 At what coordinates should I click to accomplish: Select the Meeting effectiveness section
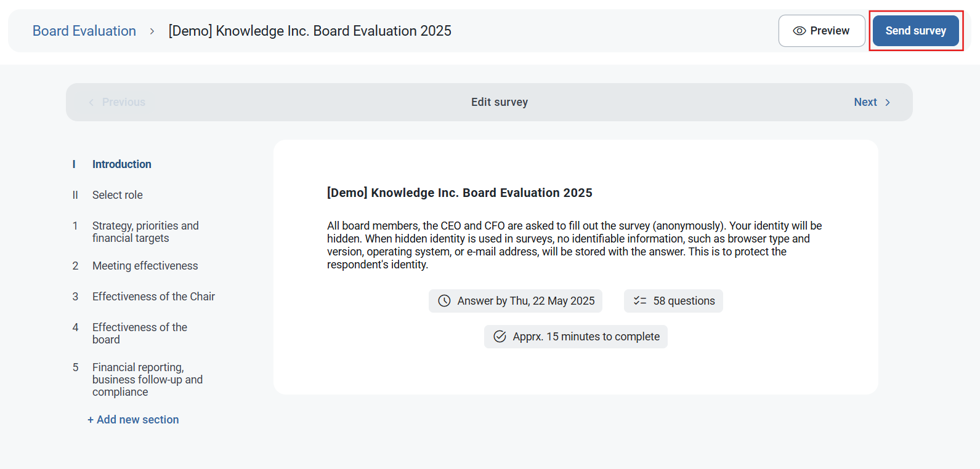coord(145,266)
